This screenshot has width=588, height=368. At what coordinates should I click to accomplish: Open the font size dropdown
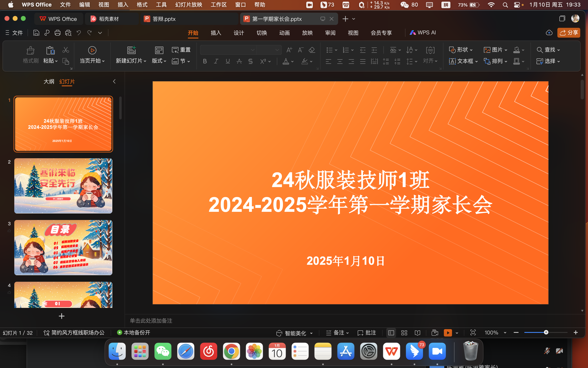pyautogui.click(x=277, y=50)
